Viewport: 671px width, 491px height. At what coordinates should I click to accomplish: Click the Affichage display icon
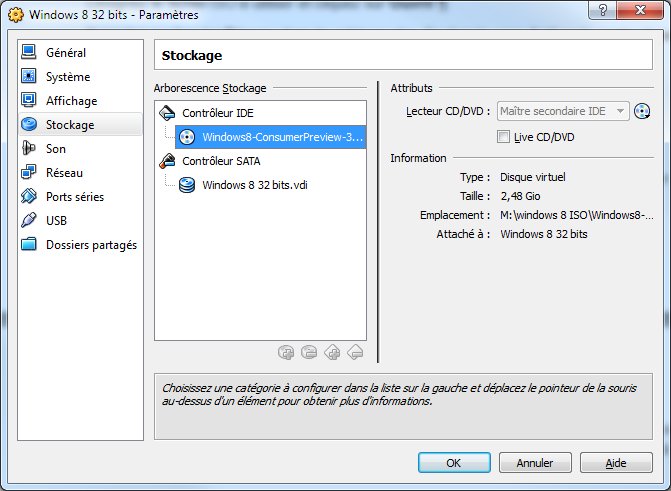29,100
